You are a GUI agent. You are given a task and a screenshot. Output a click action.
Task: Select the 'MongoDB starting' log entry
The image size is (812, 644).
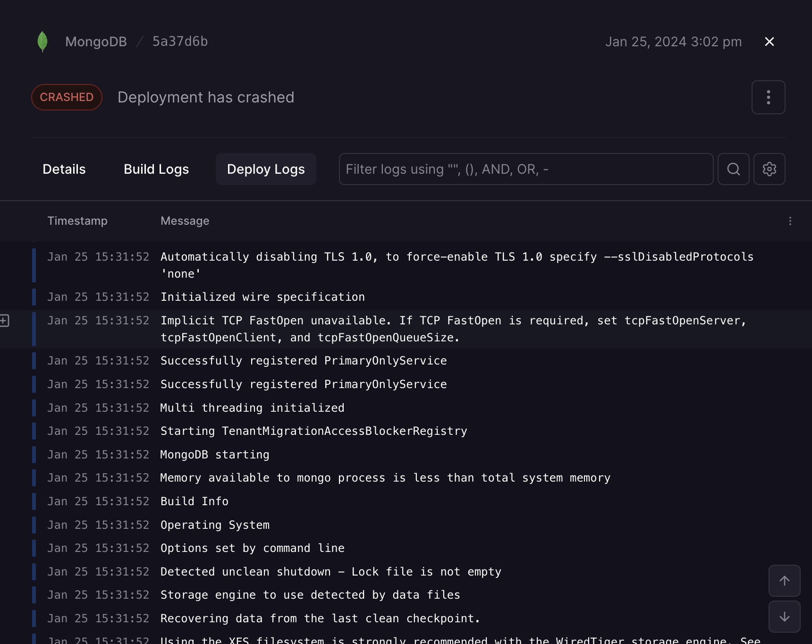[x=215, y=455]
